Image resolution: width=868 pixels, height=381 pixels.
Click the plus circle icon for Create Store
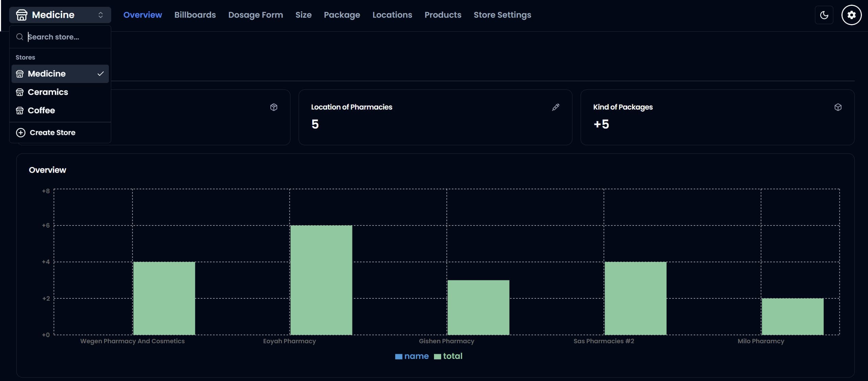tap(21, 133)
